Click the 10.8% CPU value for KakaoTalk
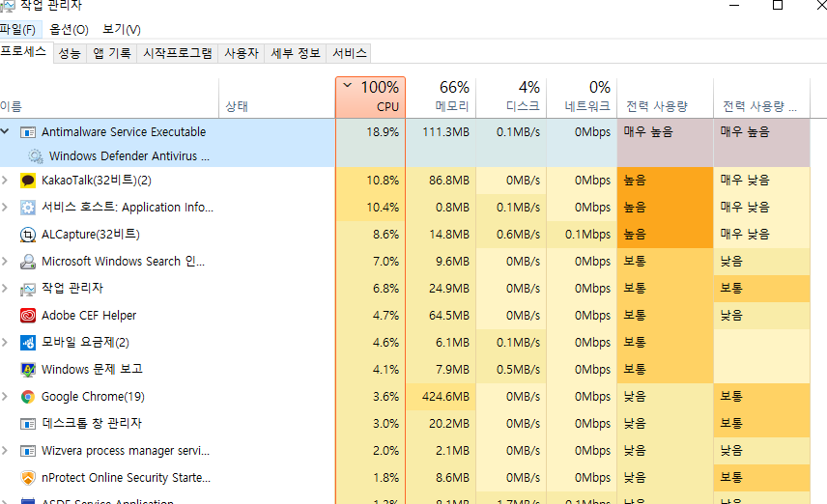 [x=383, y=181]
